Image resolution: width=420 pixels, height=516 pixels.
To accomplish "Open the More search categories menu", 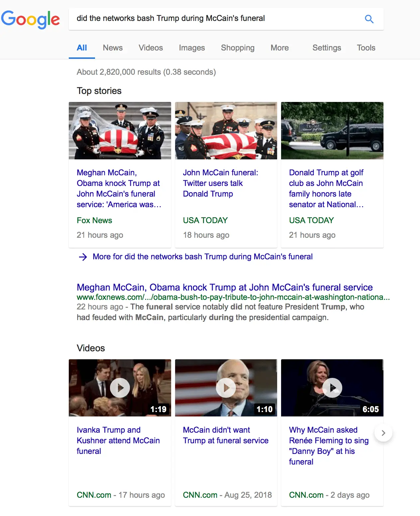I will coord(279,47).
